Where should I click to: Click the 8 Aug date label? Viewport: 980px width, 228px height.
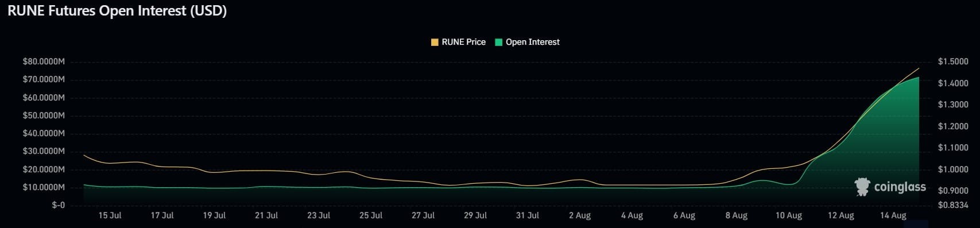[x=737, y=215]
